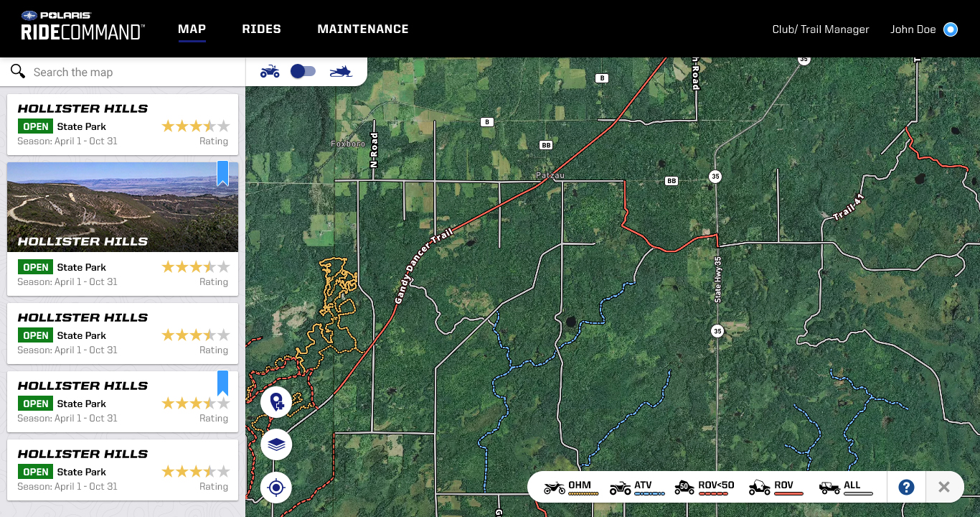Click the "Patzau" town label on the map
980x517 pixels.
click(x=550, y=175)
